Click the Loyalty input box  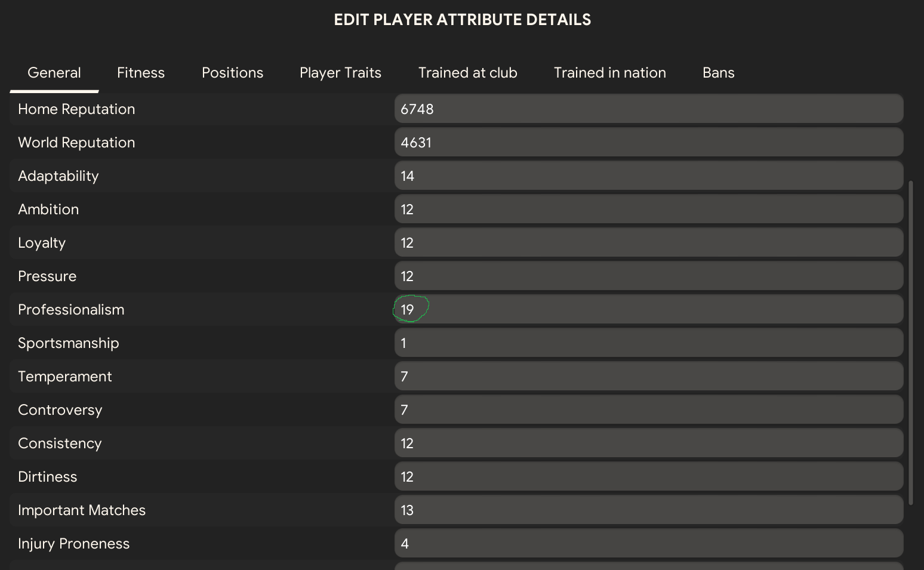(648, 243)
